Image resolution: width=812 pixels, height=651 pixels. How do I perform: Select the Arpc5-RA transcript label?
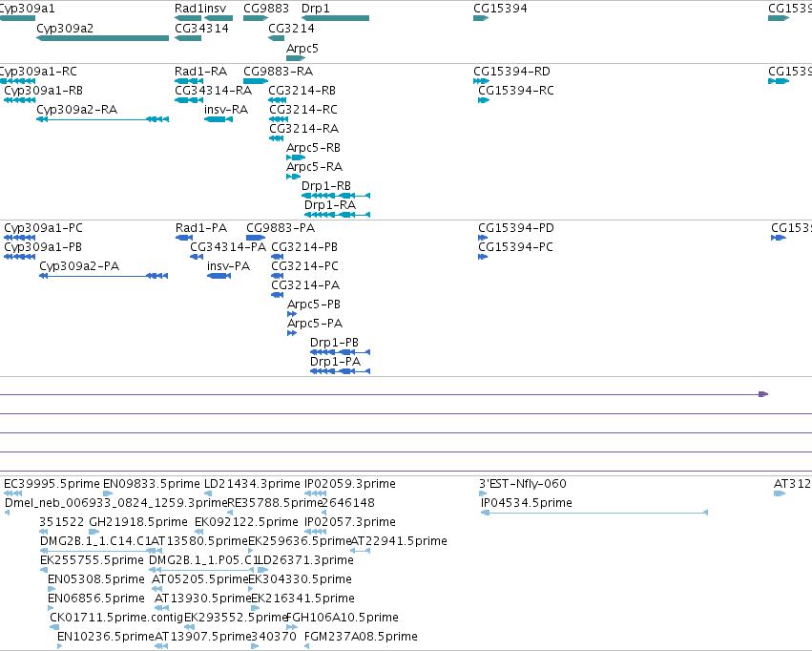pyautogui.click(x=314, y=166)
